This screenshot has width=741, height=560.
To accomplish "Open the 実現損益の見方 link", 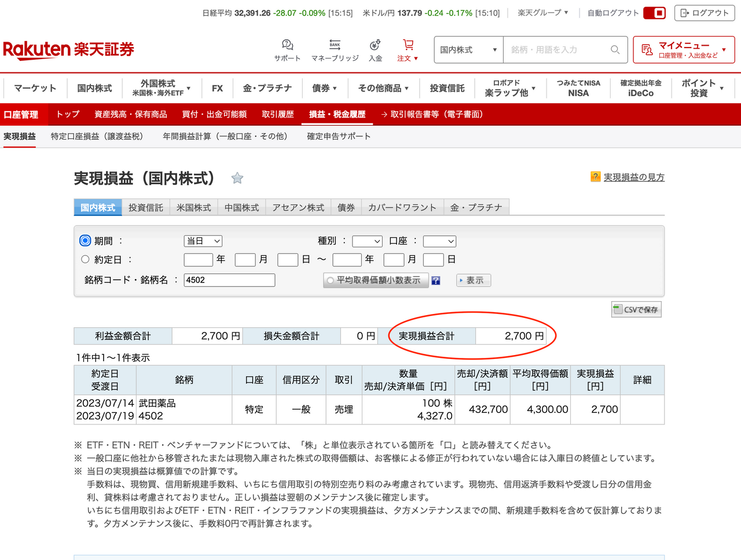I will [633, 177].
